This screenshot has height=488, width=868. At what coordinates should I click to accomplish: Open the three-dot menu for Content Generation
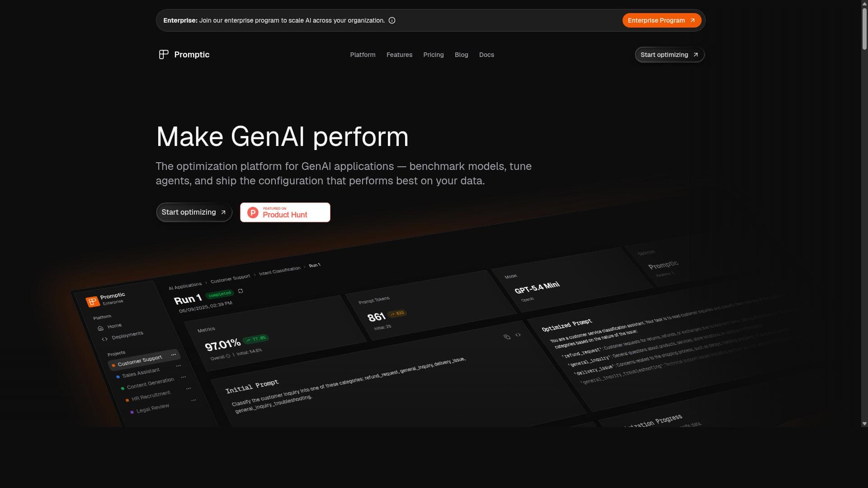(183, 377)
